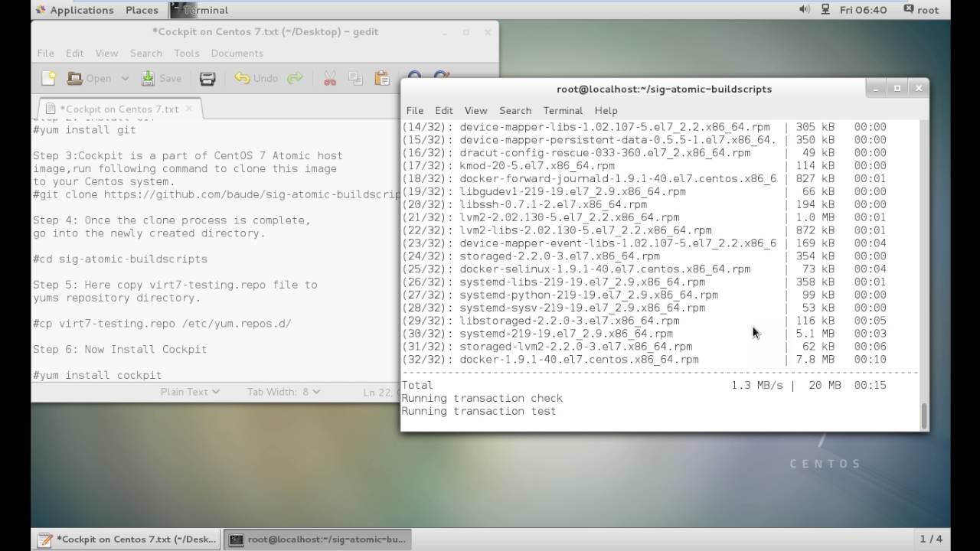The image size is (980, 551).
Task: Open the terminal window's View menu
Action: [x=475, y=110]
